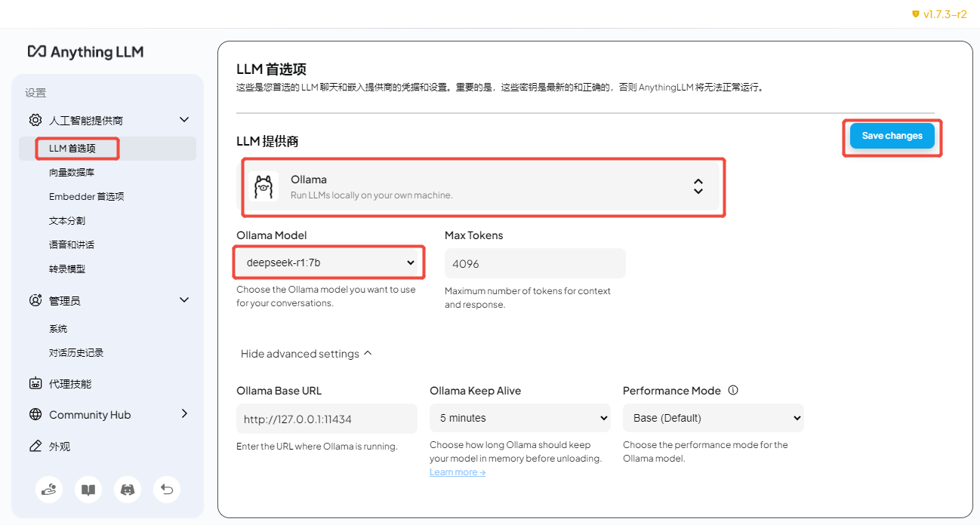Click the Performance Mode info icon
The width and height of the screenshot is (980, 525).
tap(732, 391)
